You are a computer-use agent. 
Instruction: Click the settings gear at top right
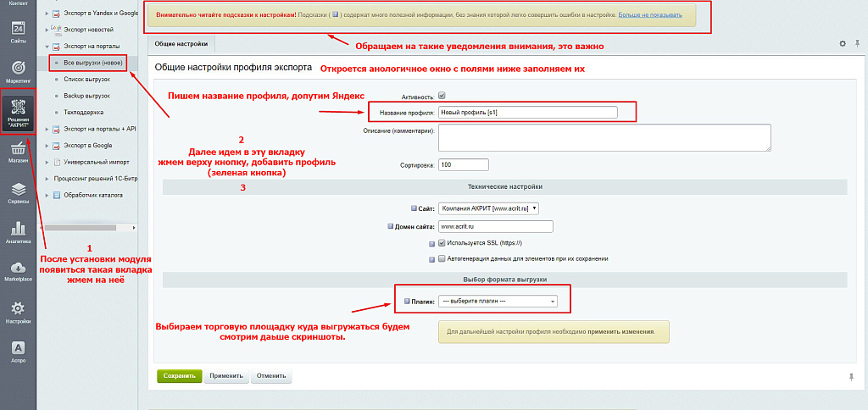click(842, 43)
